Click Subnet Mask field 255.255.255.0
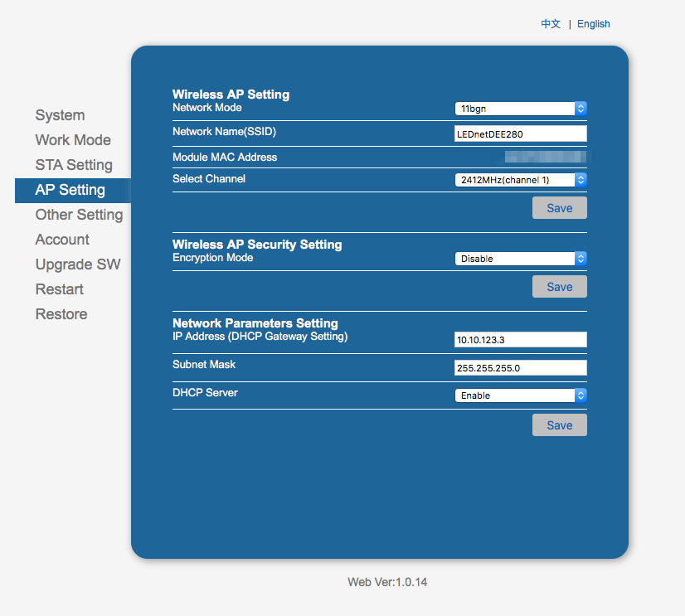This screenshot has width=685, height=616. pos(521,368)
